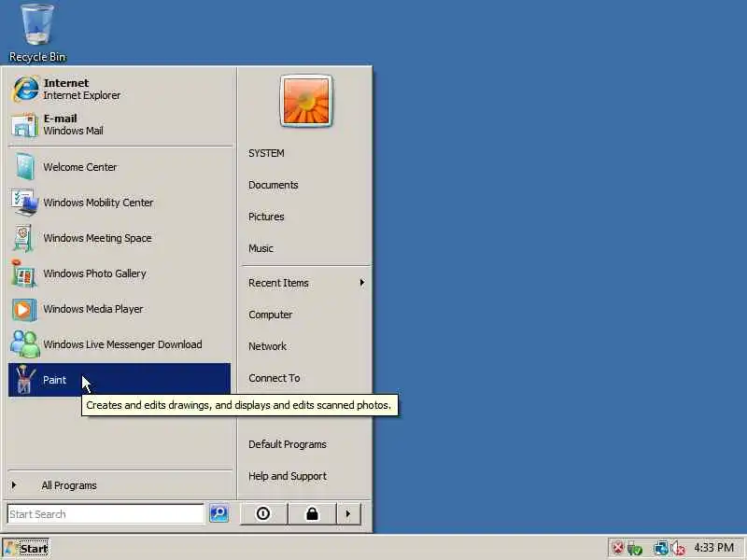Open the Pictures folder link

305,217
